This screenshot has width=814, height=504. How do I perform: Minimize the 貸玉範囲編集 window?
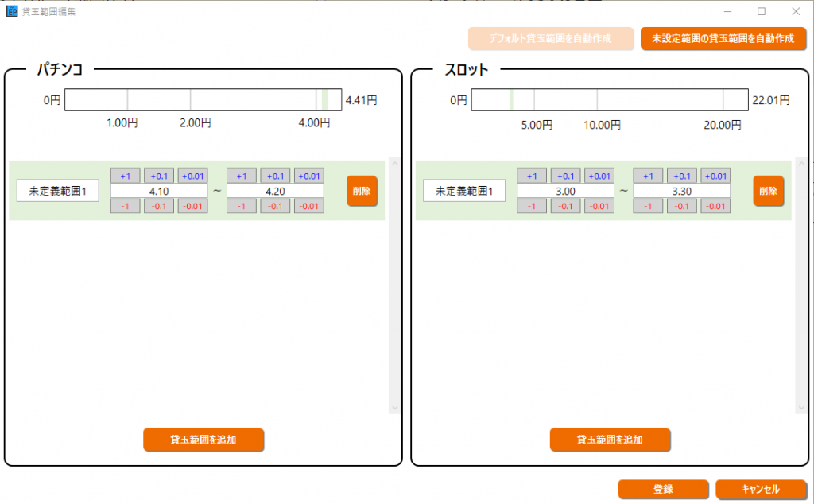(728, 11)
